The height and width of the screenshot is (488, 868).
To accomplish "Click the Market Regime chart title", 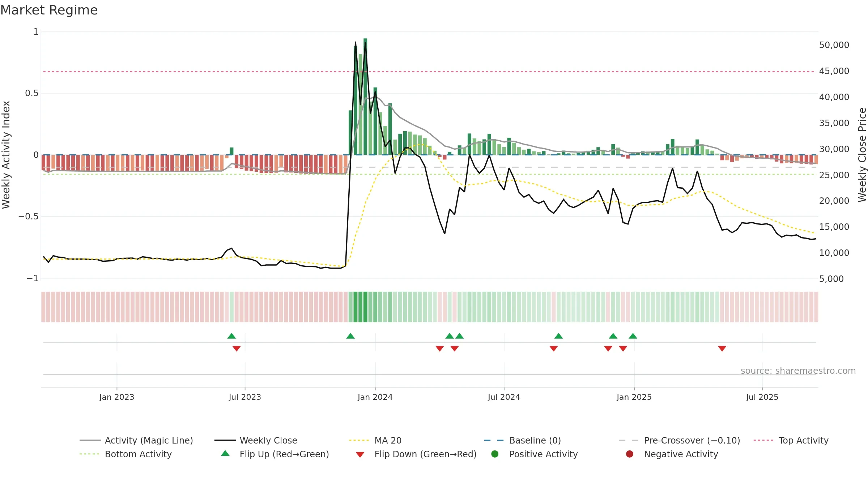I will 49,10.
